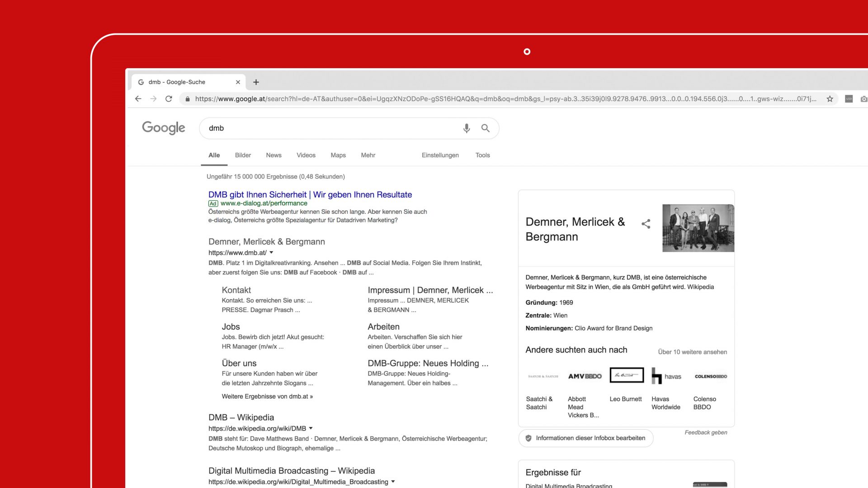Open the Über uns sitelink
Viewport: 868px width, 488px height.
[x=239, y=363]
